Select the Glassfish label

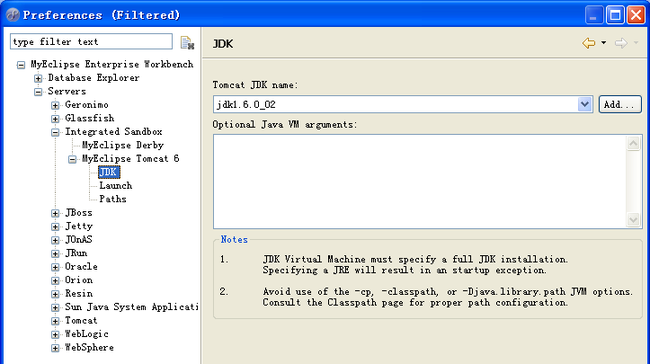pos(89,118)
